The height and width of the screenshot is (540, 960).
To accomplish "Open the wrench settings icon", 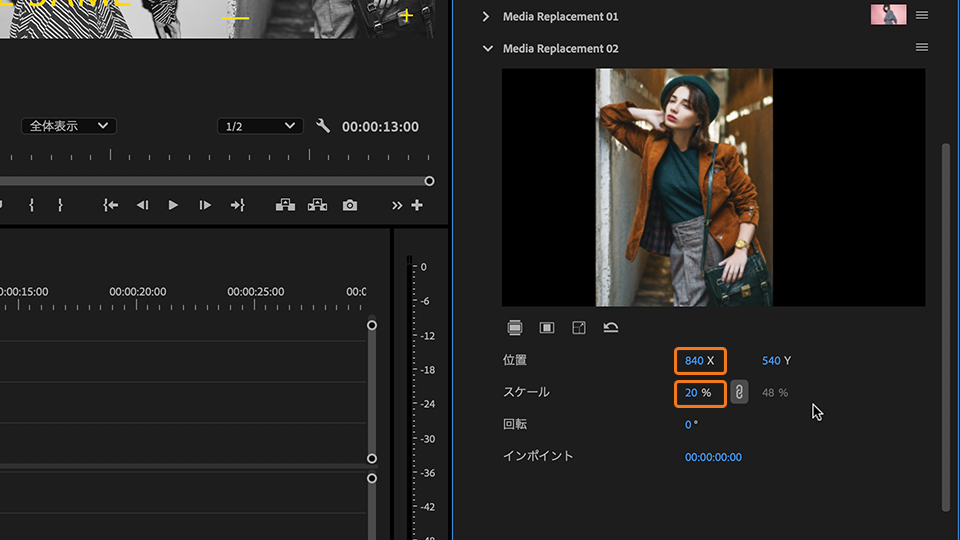I will pos(323,126).
